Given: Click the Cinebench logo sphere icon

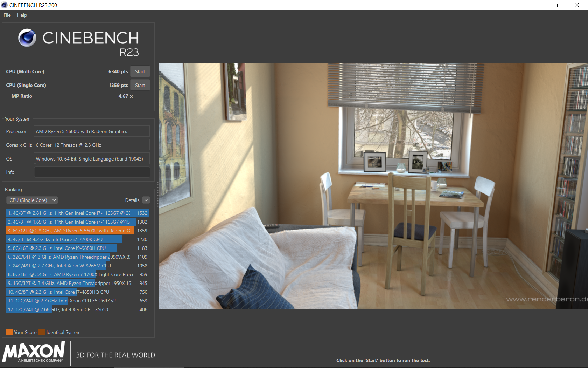Looking at the screenshot, I should 27,38.
